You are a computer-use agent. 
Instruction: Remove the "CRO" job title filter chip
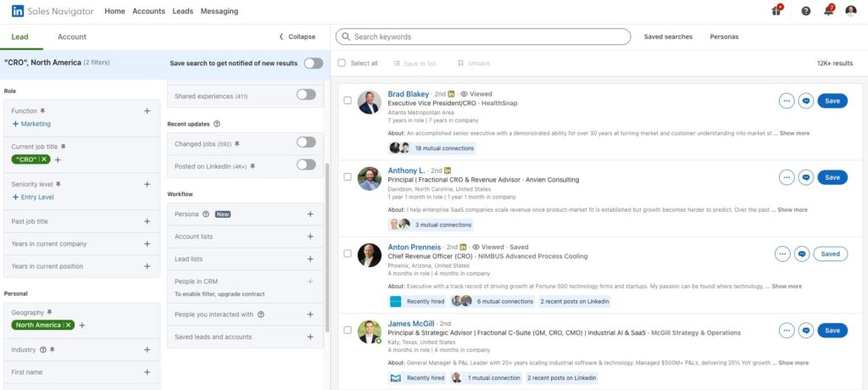click(45, 159)
